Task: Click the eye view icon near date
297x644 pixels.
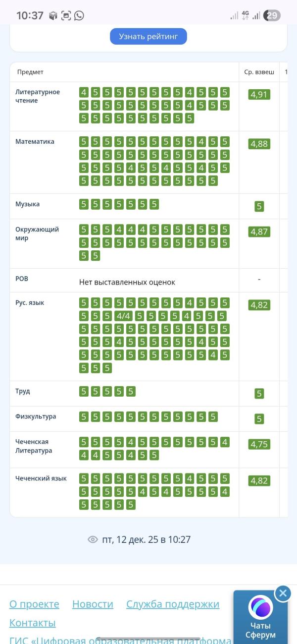Action: point(93,539)
